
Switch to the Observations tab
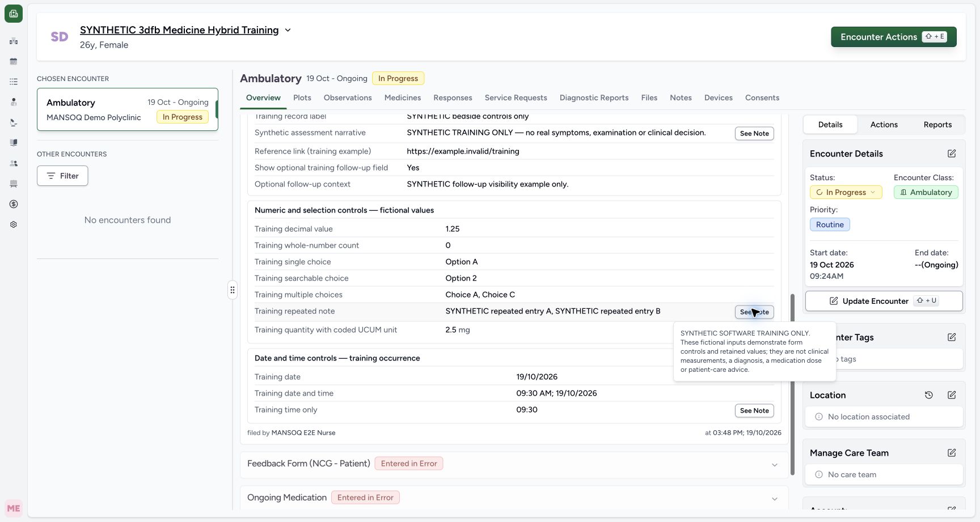(x=348, y=97)
